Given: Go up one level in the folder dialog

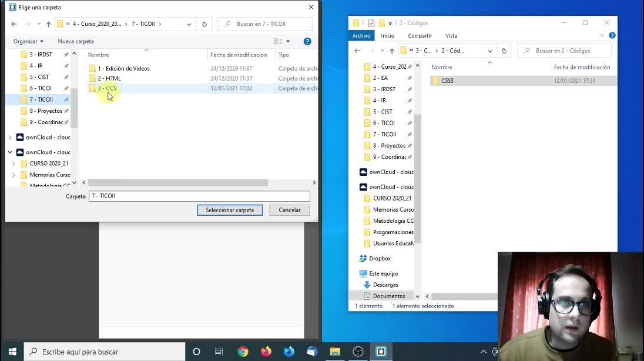Looking at the screenshot, I should tap(49, 24).
